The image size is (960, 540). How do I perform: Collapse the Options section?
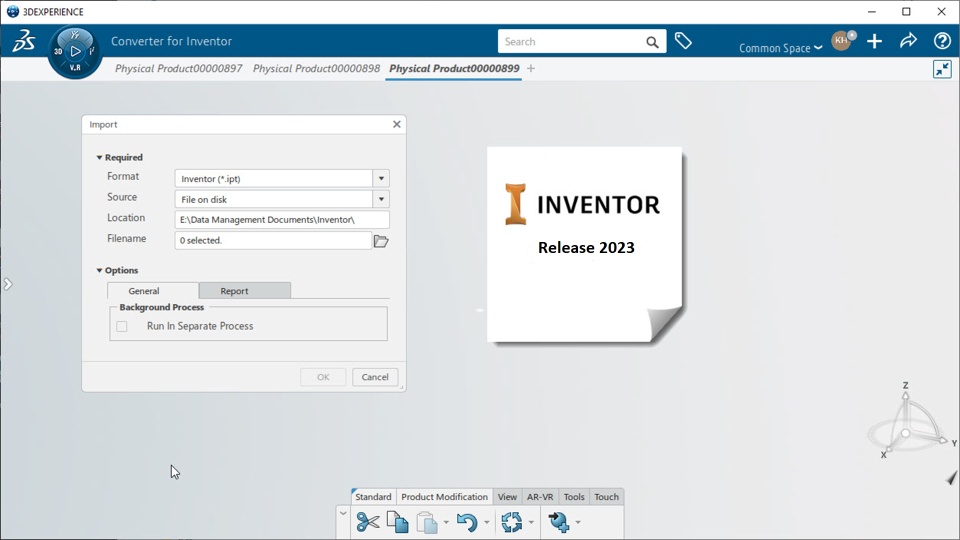click(99, 270)
